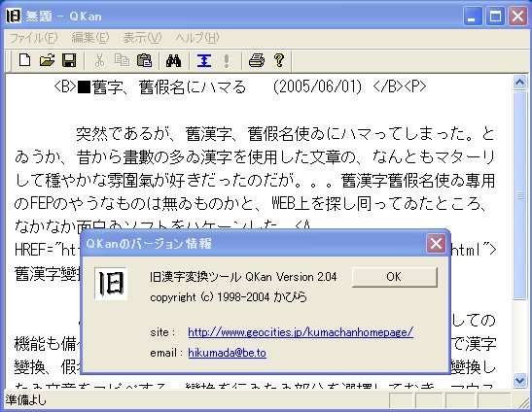Click the hikumada@be.to email link
Viewport: 532px width, 412px height.
tap(227, 353)
